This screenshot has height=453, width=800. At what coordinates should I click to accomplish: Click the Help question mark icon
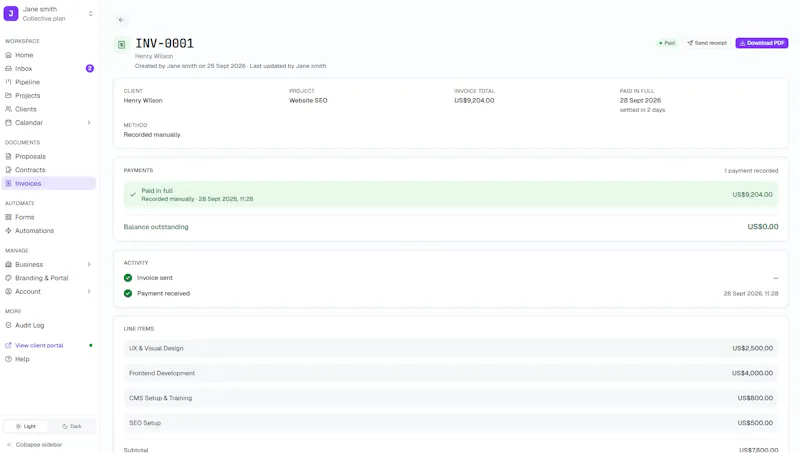(8, 359)
